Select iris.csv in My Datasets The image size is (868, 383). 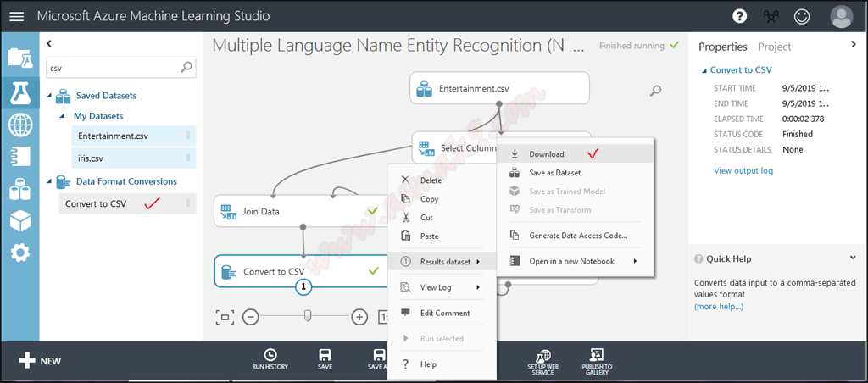coord(133,158)
